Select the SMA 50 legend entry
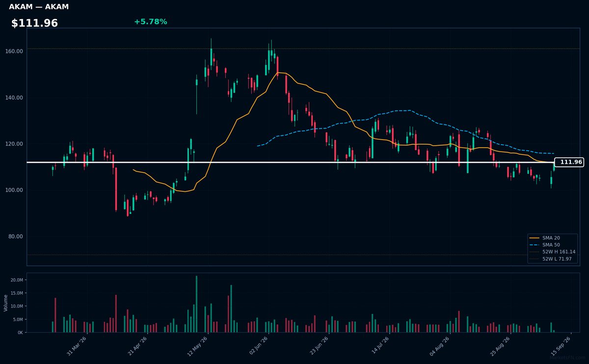This screenshot has height=364, width=589. click(x=545, y=245)
